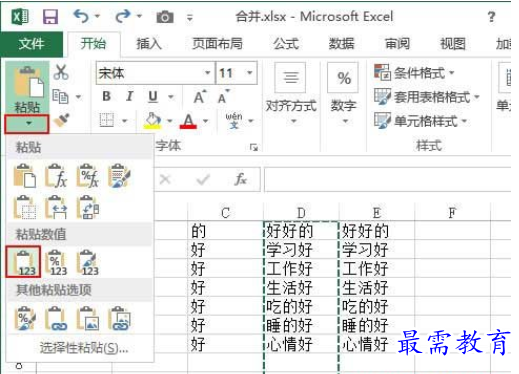This screenshot has height=374, width=519.
Task: Choose Paste Link icon
Action: (x=56, y=318)
